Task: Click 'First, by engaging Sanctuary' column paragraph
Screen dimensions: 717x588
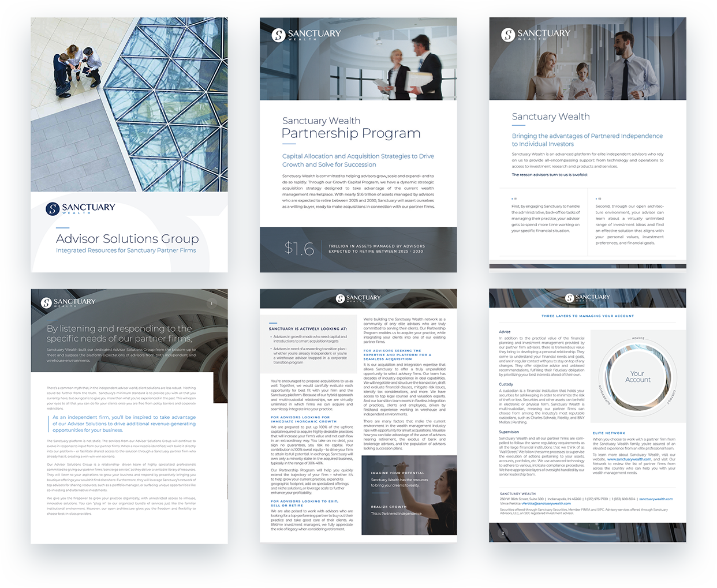Action: coord(546,219)
